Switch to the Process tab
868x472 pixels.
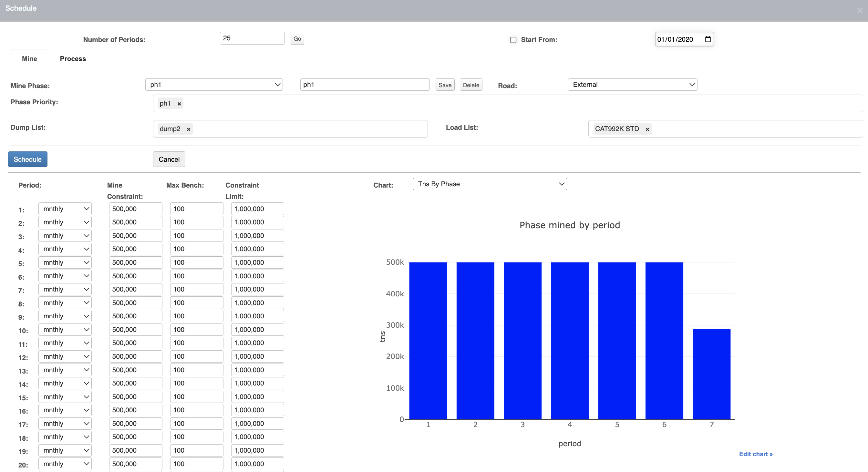tap(73, 59)
